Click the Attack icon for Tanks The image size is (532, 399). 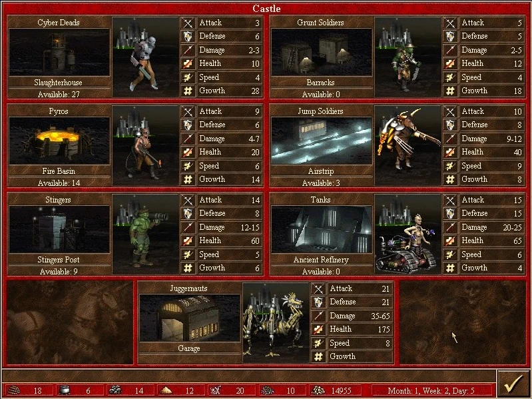click(x=450, y=200)
